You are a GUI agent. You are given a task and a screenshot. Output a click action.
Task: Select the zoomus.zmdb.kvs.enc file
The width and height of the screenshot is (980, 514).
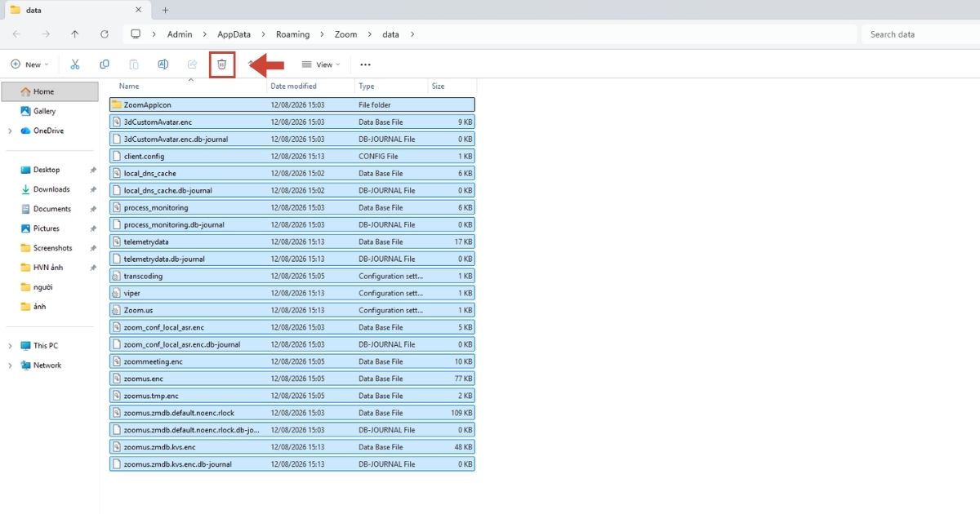[x=292, y=447]
